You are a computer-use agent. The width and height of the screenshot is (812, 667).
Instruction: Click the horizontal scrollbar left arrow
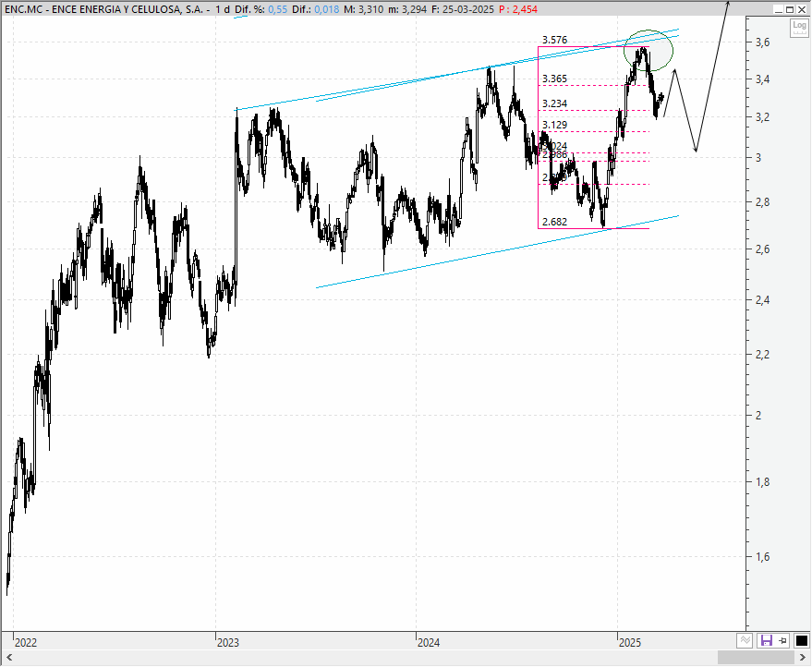[x=7, y=658]
